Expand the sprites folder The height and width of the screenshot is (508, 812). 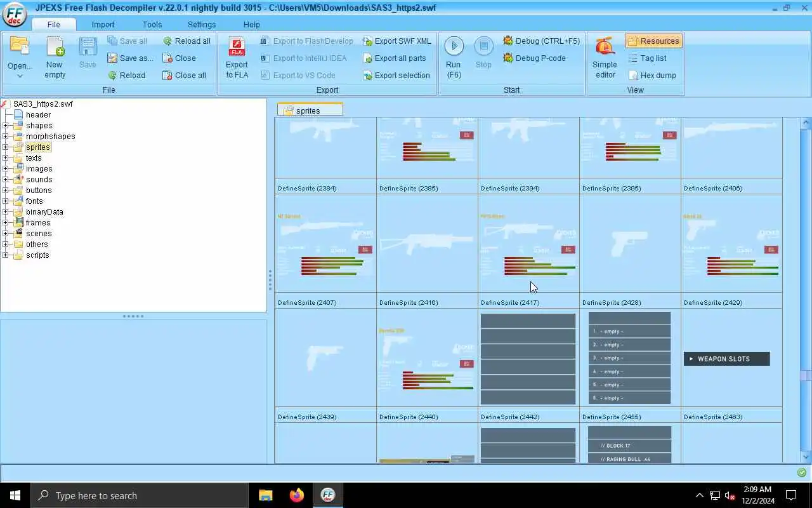[x=5, y=147]
